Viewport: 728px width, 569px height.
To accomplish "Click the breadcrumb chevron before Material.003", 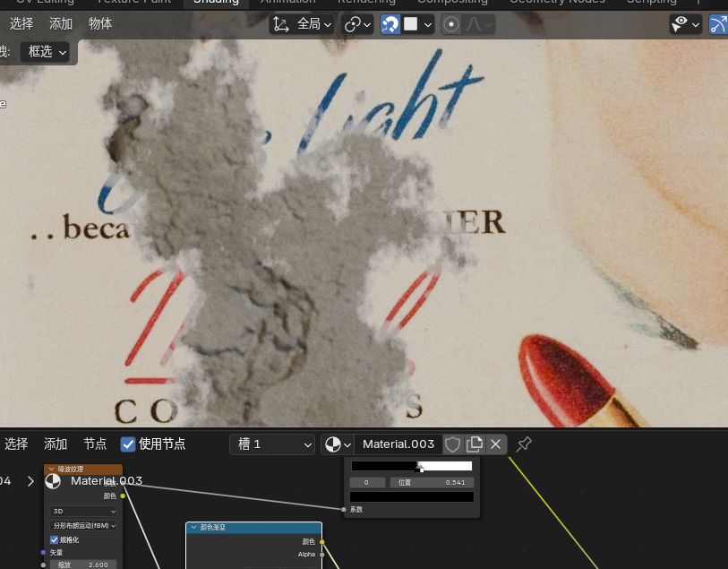I will coord(30,481).
